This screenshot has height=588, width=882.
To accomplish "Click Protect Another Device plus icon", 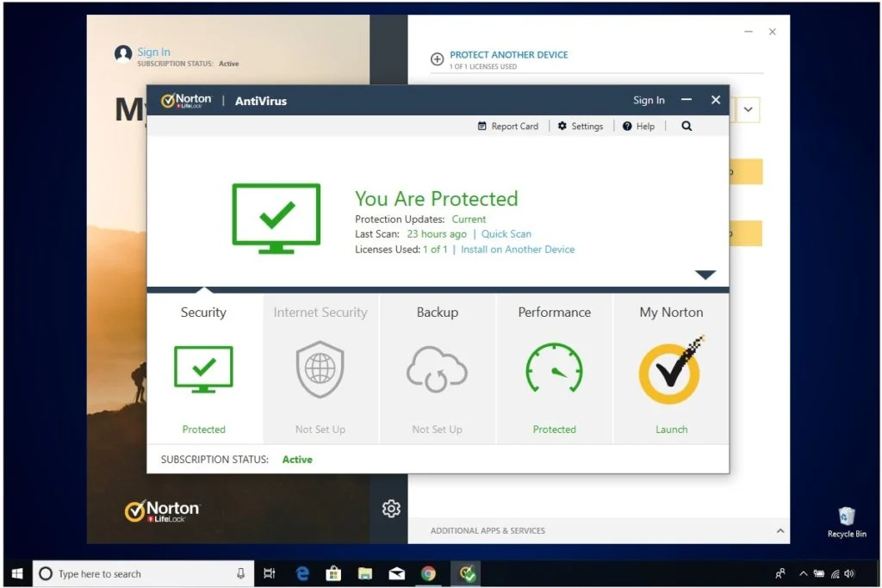I will pyautogui.click(x=437, y=59).
